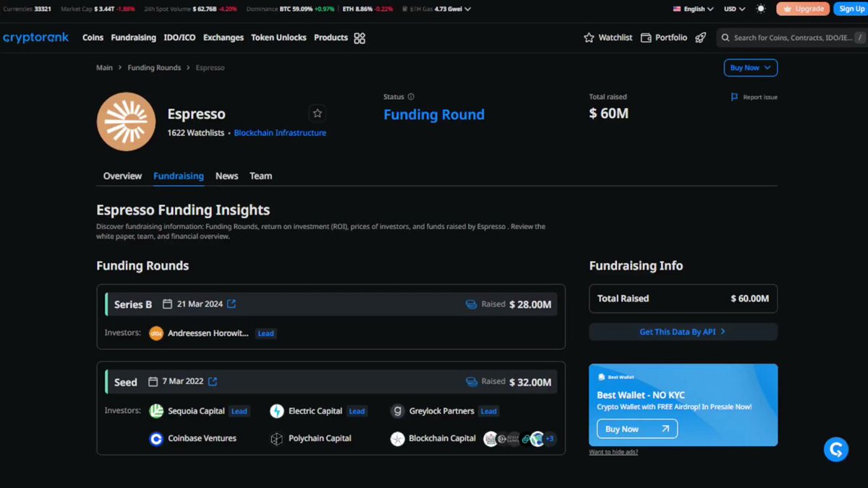The width and height of the screenshot is (868, 488).
Task: Select the Fundraising tab
Action: [179, 176]
